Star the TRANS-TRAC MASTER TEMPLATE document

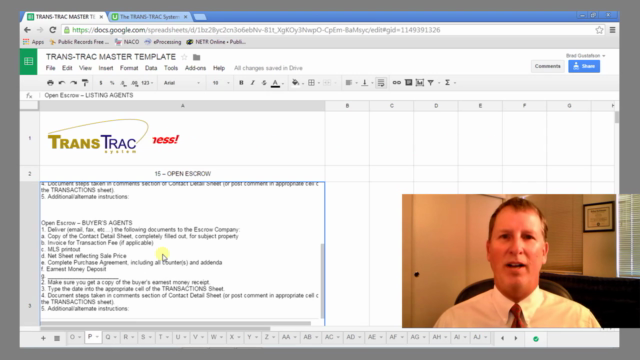point(184,57)
